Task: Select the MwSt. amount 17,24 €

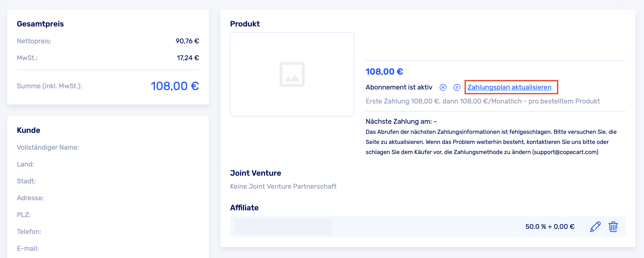Action: click(188, 58)
